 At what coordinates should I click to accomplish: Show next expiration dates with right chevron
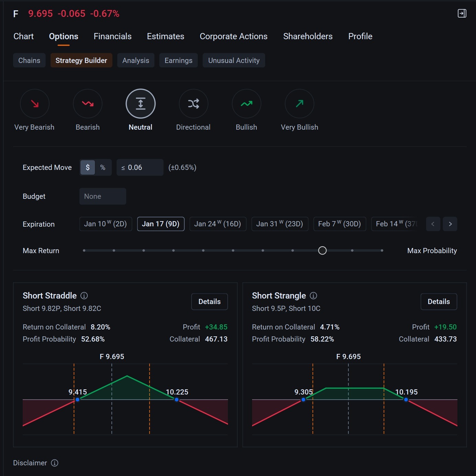[x=450, y=224]
